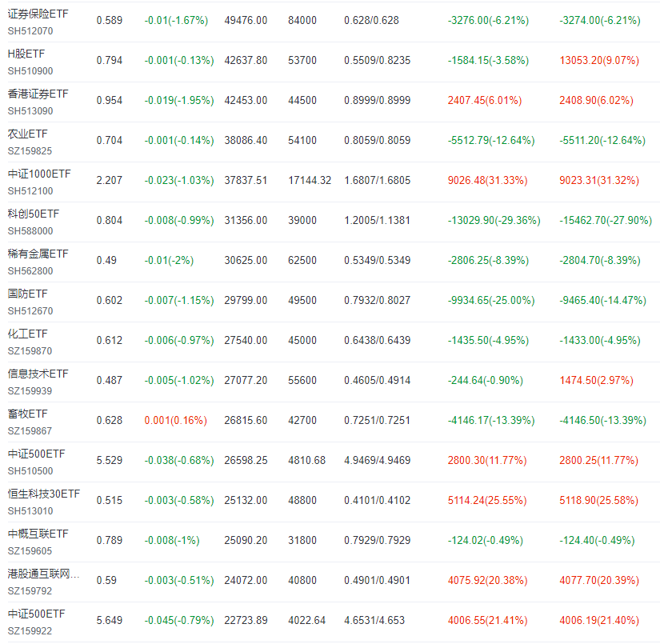Click the loss -9934.65(-25.00%)
The image size is (660, 644).
491,300
